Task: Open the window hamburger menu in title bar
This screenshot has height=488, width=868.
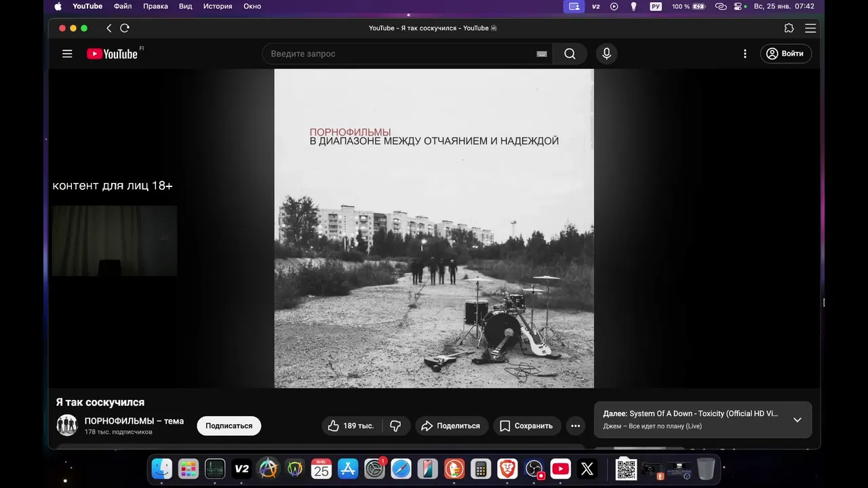Action: pos(810,28)
